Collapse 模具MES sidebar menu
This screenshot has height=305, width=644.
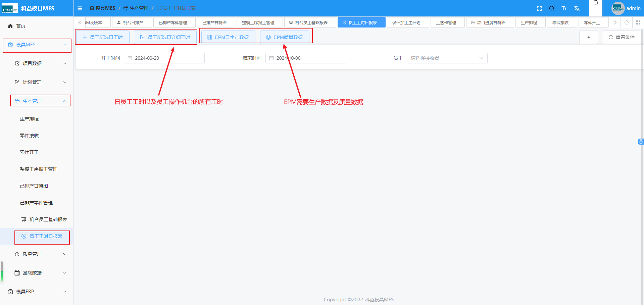coord(37,45)
